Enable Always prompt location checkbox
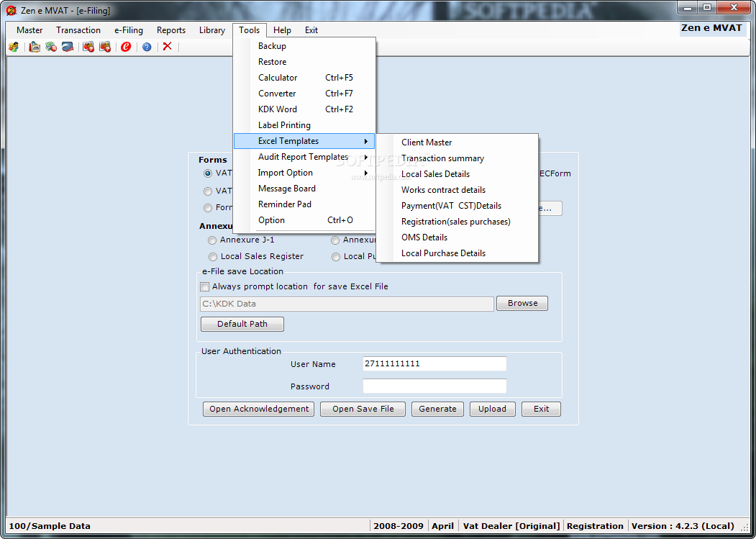This screenshot has height=539, width=756. coord(205,286)
